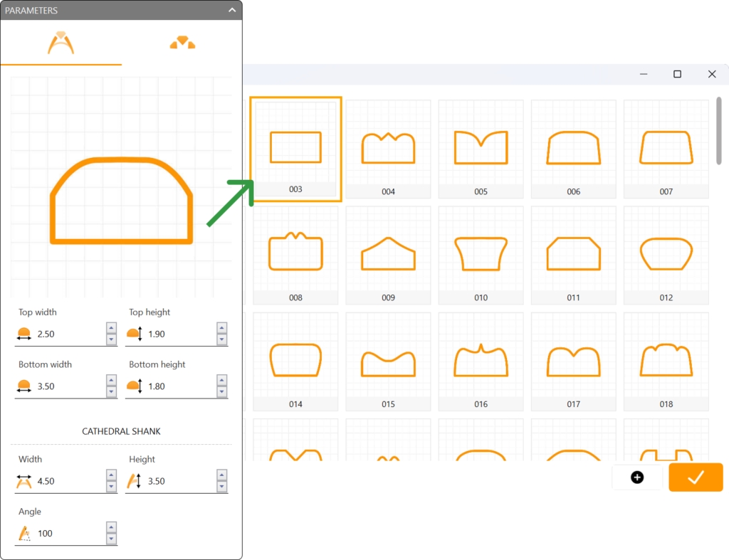The height and width of the screenshot is (560, 729).
Task: Choose profile shape 005 with notch
Action: pos(481,148)
